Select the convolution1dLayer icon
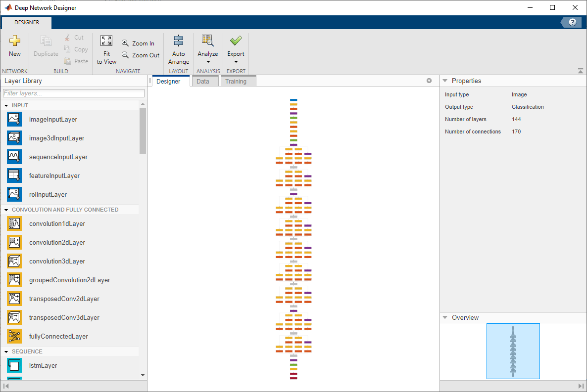Screen dimensions: 587x392 click(14, 223)
